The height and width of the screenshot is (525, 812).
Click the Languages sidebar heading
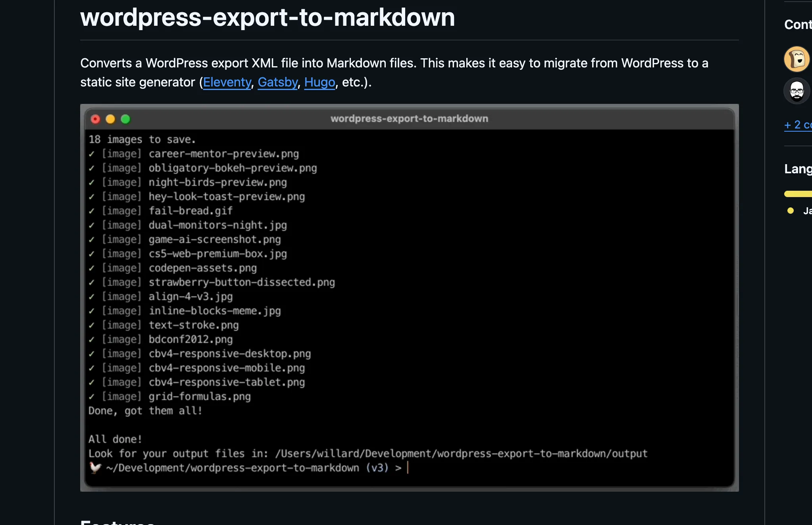[798, 169]
